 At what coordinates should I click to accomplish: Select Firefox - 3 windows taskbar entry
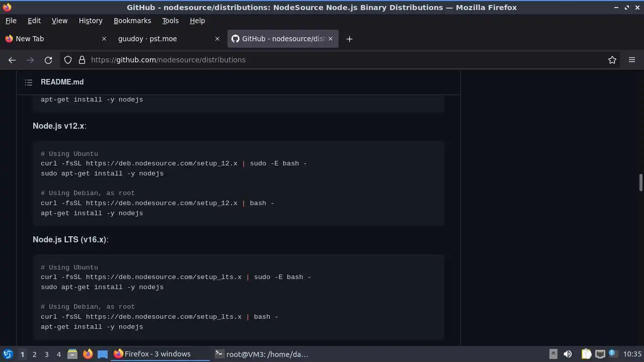coord(160,354)
